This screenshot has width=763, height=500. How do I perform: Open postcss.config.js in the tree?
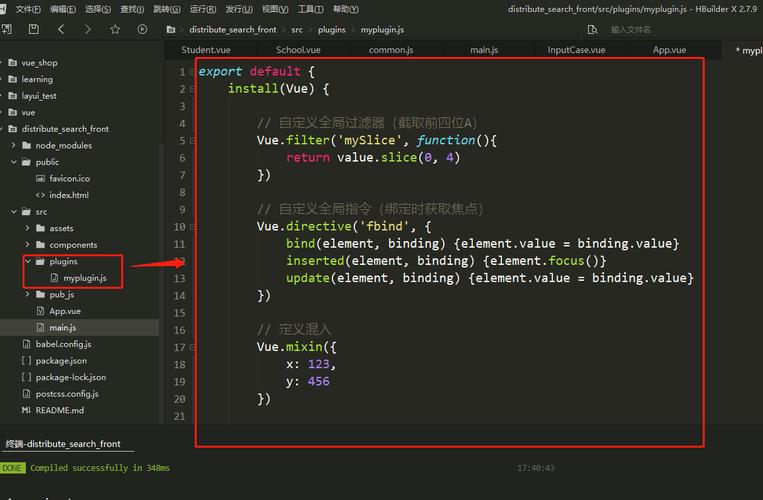67,393
